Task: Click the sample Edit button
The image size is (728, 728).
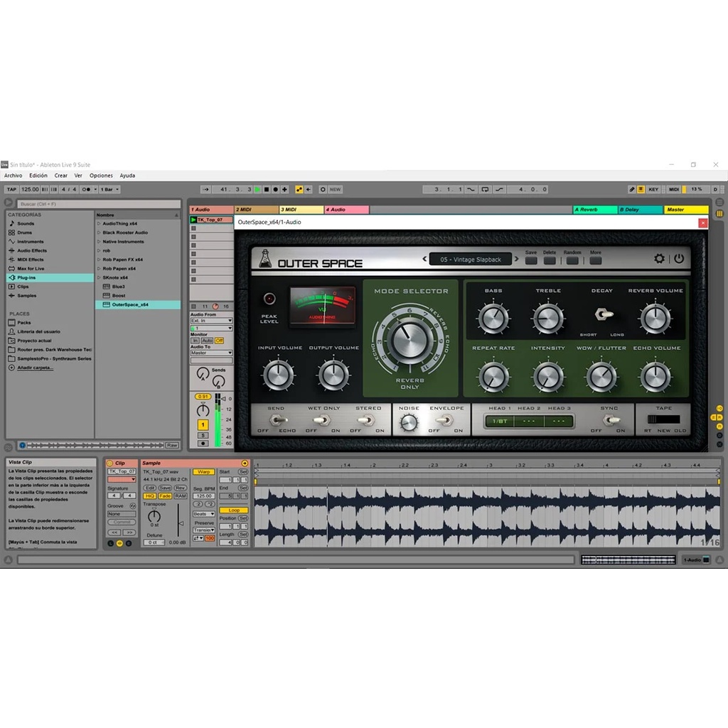Action: (x=149, y=488)
